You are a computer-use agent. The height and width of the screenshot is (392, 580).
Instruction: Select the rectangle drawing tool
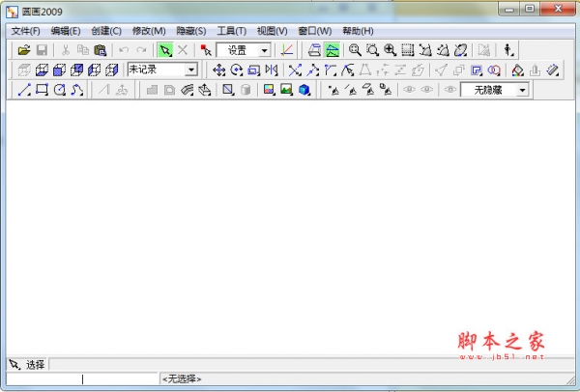point(42,90)
